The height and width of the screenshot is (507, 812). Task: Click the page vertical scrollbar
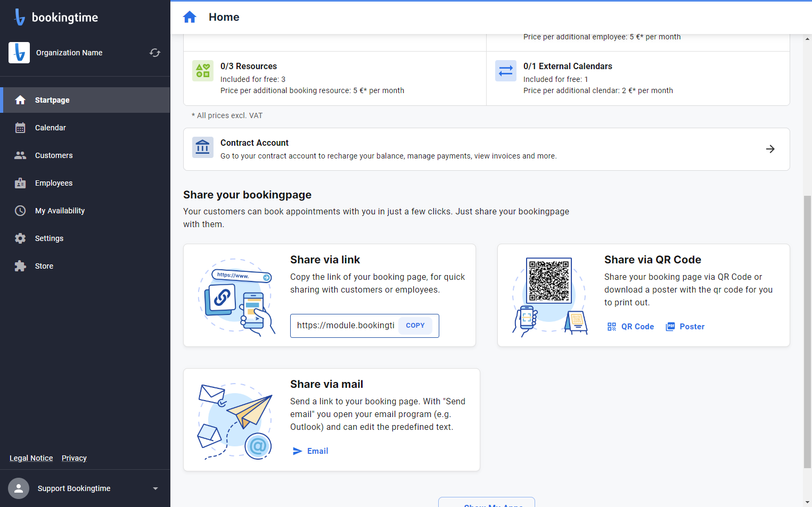pos(808,332)
